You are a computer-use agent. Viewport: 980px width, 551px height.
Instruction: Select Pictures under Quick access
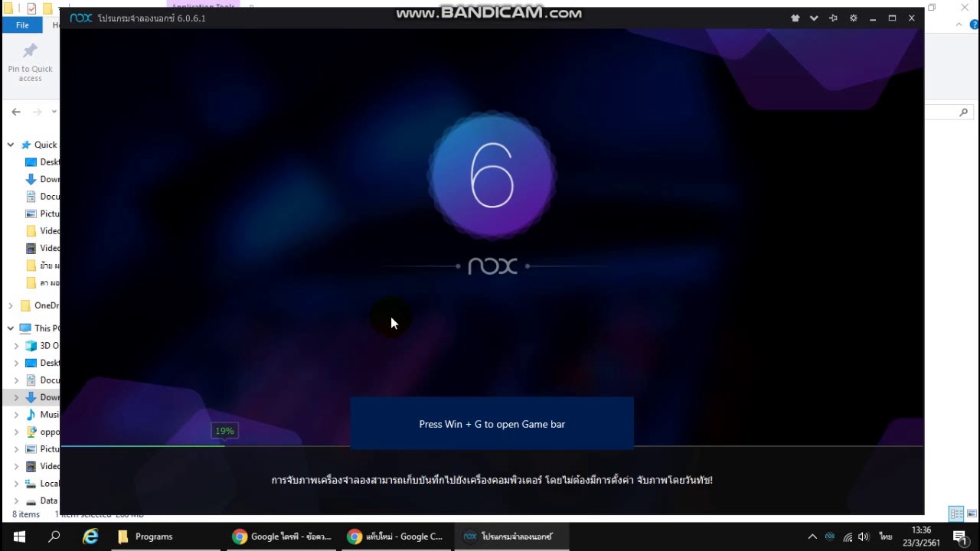pos(42,214)
